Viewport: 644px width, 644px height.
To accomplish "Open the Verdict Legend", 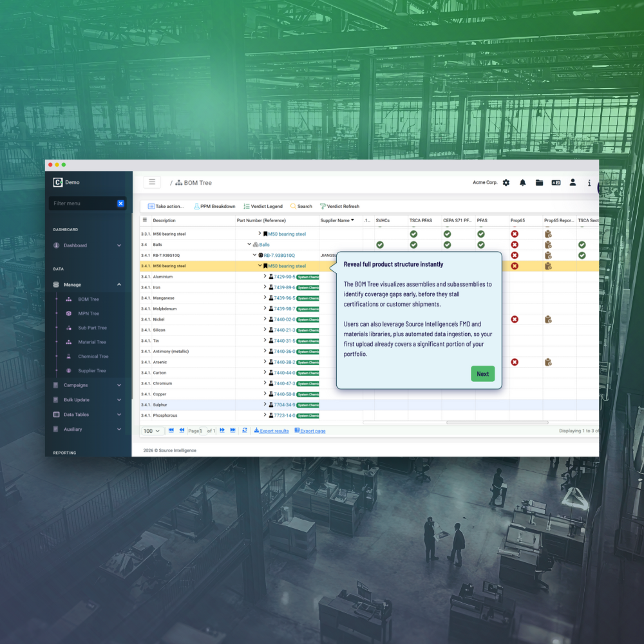I will tap(263, 206).
